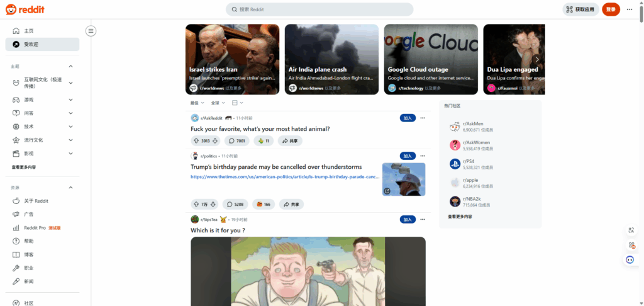Screen dimensions: 644x306
Task: Expand the 问答 topic
Action: tap(70, 113)
